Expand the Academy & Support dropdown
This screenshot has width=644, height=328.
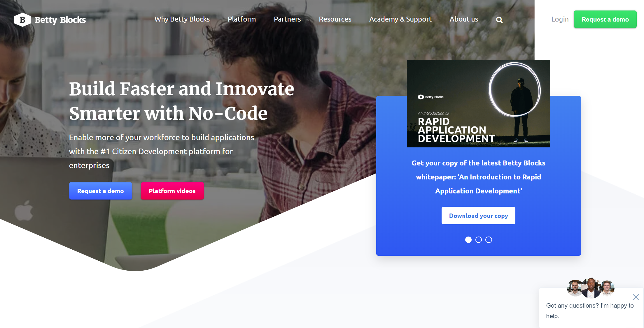400,19
